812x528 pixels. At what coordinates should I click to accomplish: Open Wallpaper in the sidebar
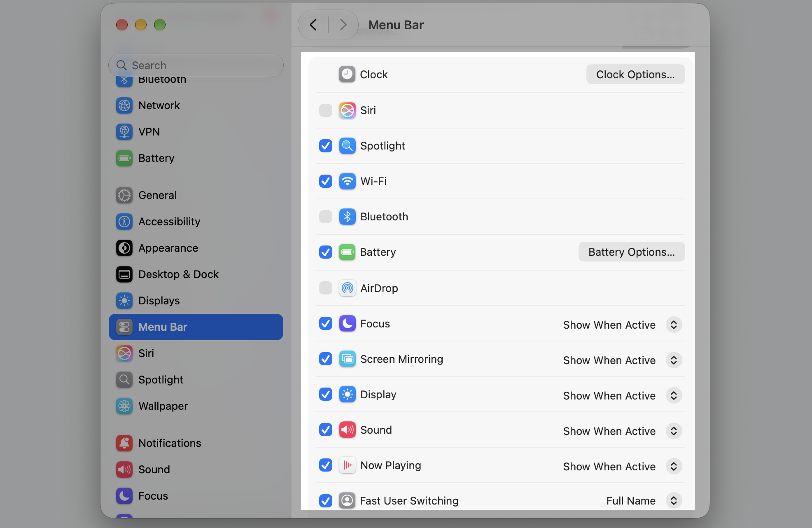196,406
